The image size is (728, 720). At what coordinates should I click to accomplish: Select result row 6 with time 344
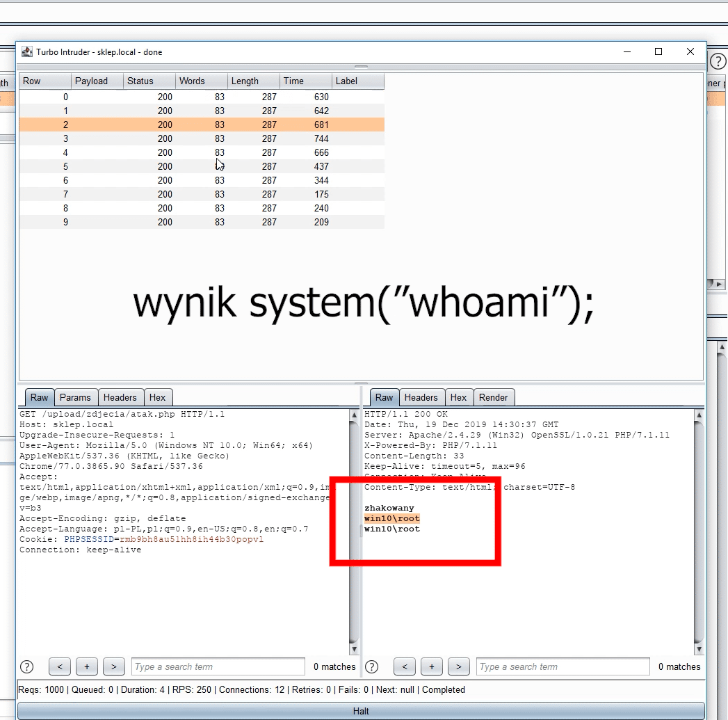pyautogui.click(x=202, y=180)
